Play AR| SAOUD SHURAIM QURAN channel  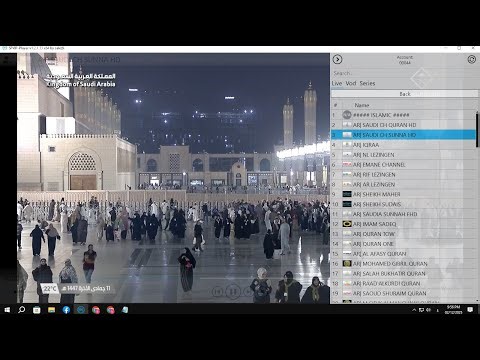tap(403, 293)
